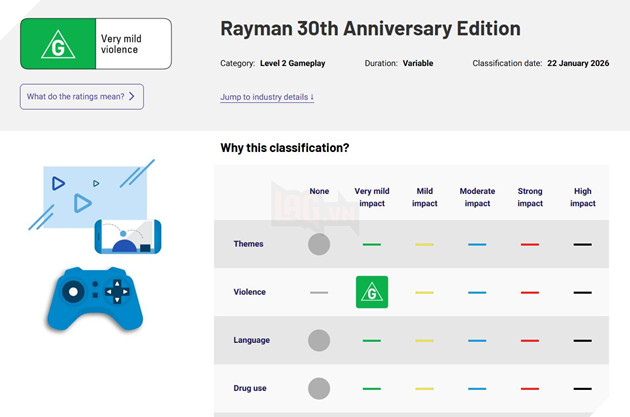Screen dimensions: 630x417
Task: Click the phone video illustration
Action: tap(128, 237)
